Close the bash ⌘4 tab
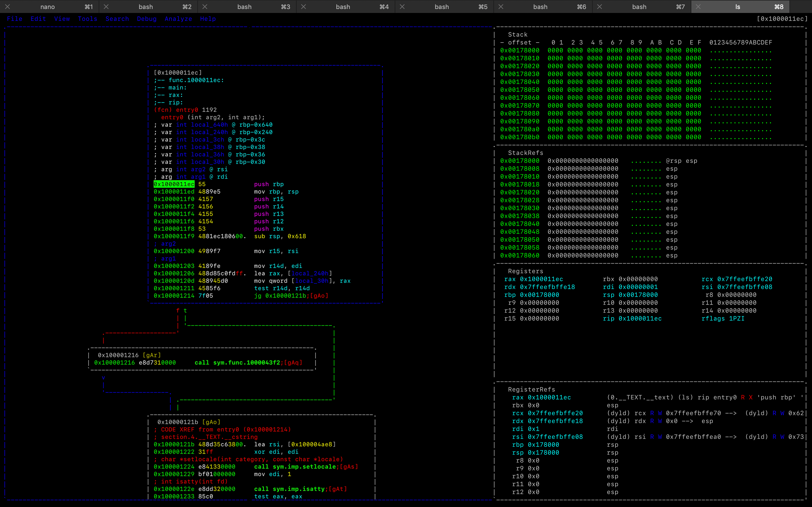The height and width of the screenshot is (507, 812). [x=303, y=7]
